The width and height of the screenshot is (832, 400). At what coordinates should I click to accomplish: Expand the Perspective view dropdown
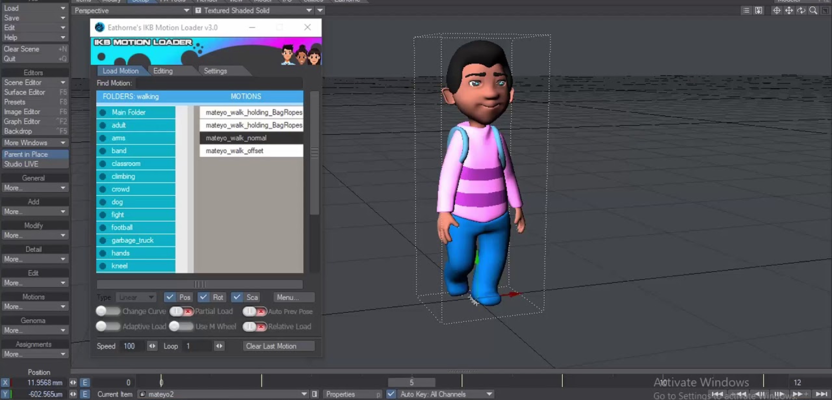(x=130, y=10)
